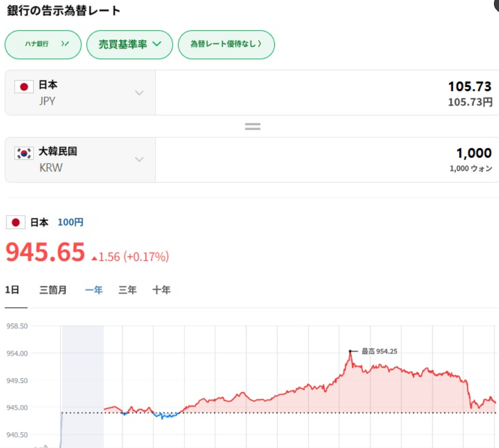Click the Japan flag icon in JPY row
This screenshot has height=448, width=499.
23,86
